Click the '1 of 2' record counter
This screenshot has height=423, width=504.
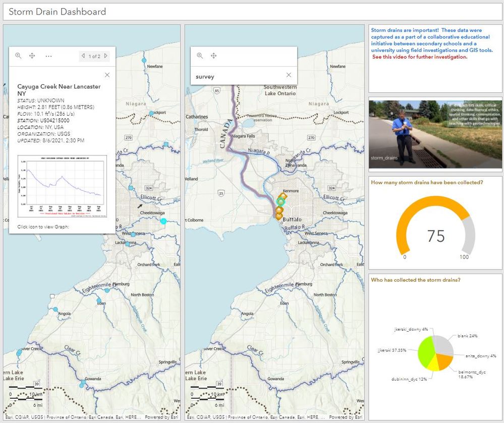point(94,56)
